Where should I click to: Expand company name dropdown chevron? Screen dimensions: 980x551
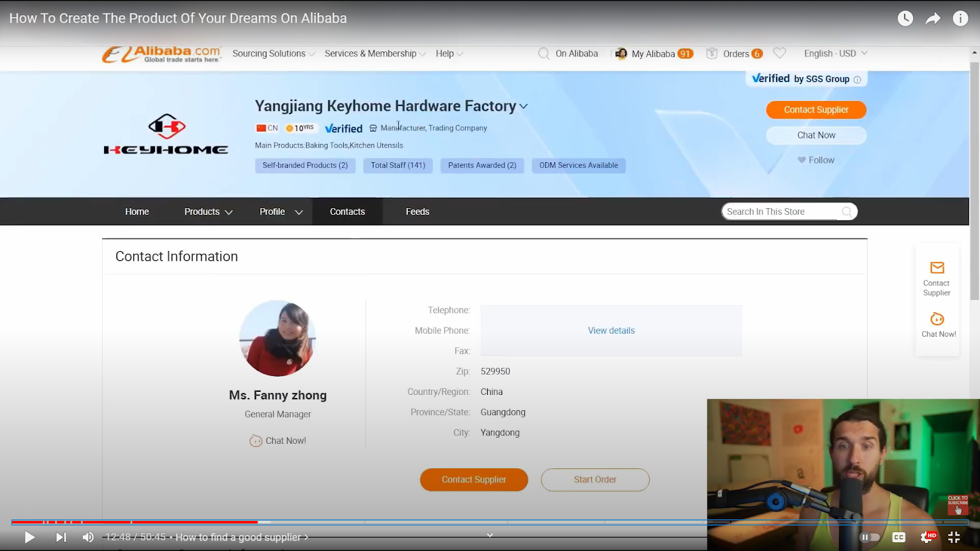click(524, 107)
